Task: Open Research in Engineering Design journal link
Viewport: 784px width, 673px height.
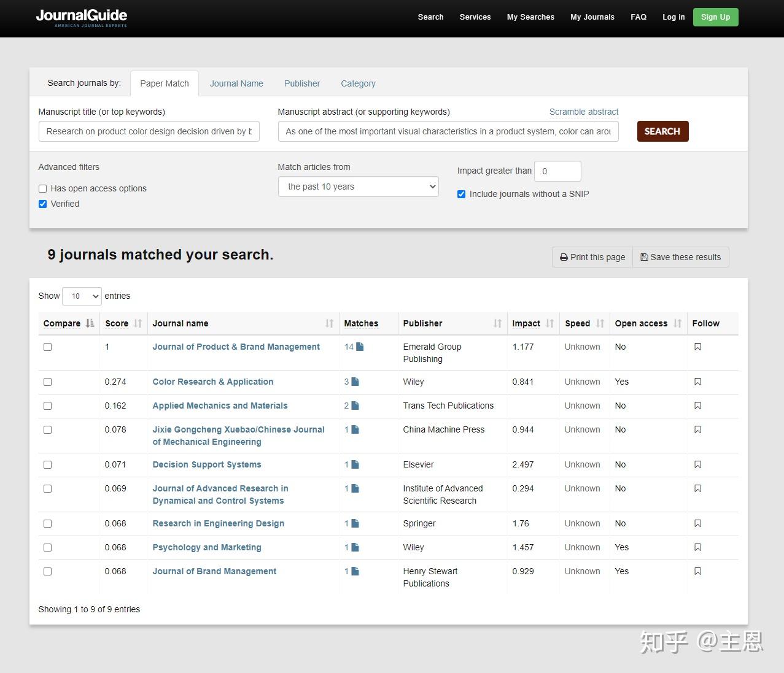Action: pyautogui.click(x=219, y=523)
